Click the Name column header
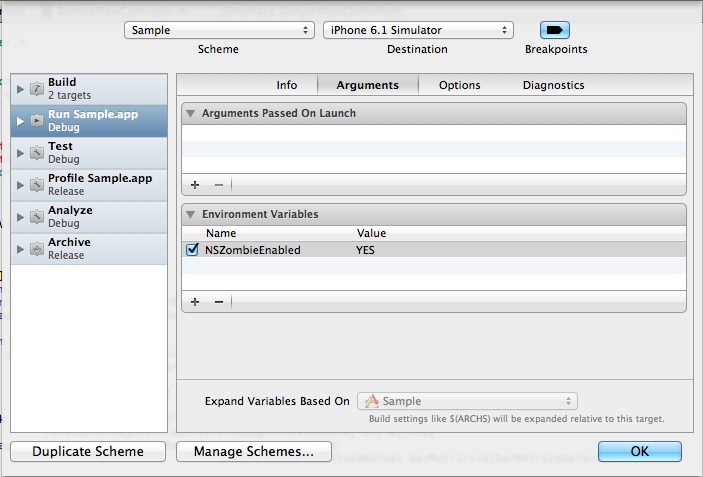This screenshot has height=477, width=703. pyautogui.click(x=221, y=233)
